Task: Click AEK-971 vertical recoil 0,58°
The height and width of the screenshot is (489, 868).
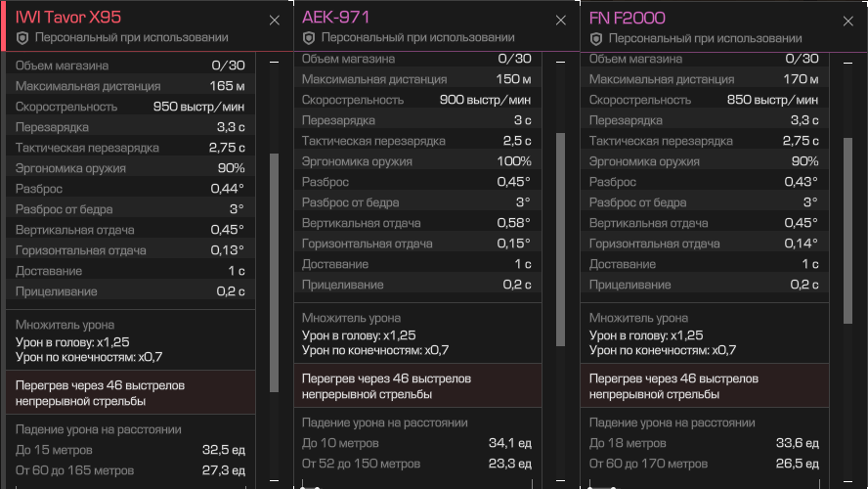Action: [x=514, y=223]
